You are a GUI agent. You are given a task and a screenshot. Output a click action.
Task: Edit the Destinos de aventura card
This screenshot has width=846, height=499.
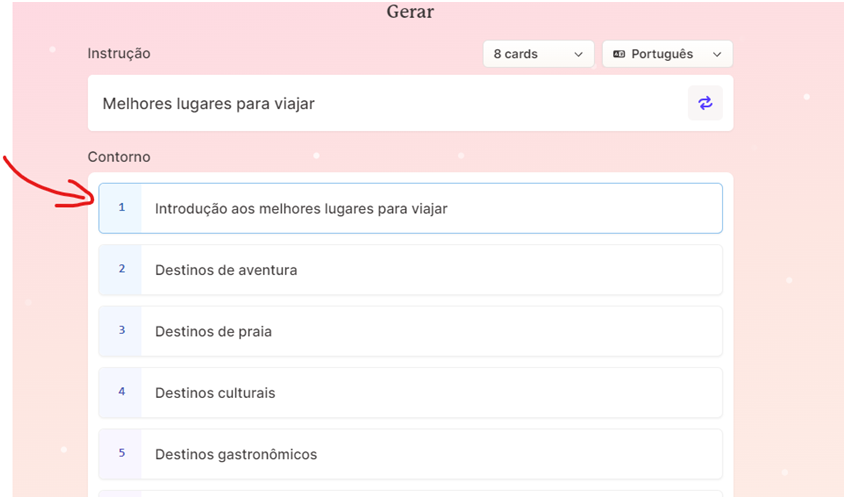click(431, 270)
